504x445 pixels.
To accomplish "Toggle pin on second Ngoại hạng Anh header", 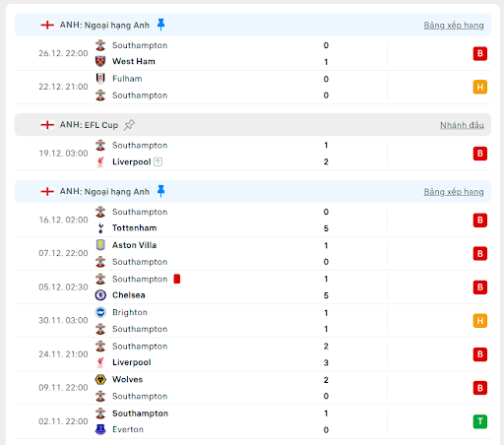I will [x=160, y=191].
